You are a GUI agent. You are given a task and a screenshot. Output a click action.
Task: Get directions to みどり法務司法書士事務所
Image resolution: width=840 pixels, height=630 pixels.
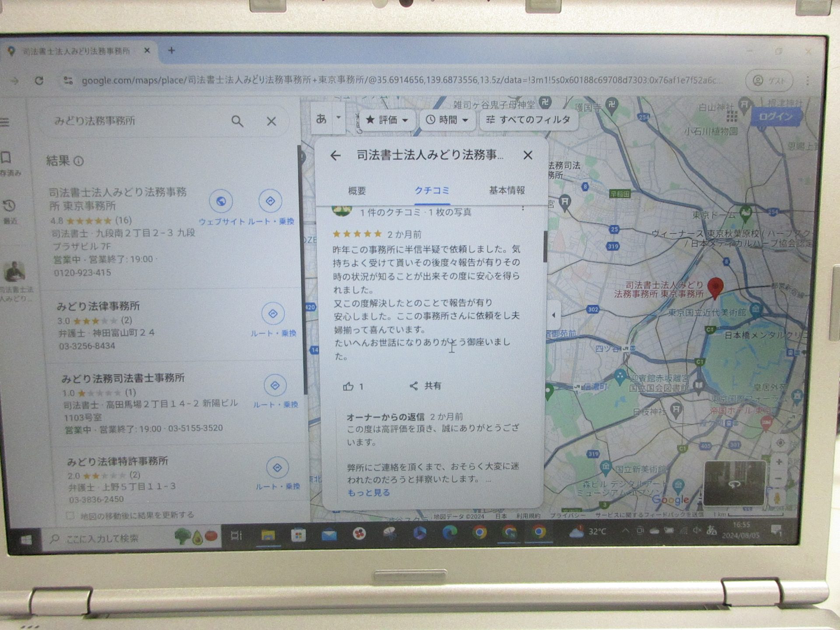pos(275,385)
